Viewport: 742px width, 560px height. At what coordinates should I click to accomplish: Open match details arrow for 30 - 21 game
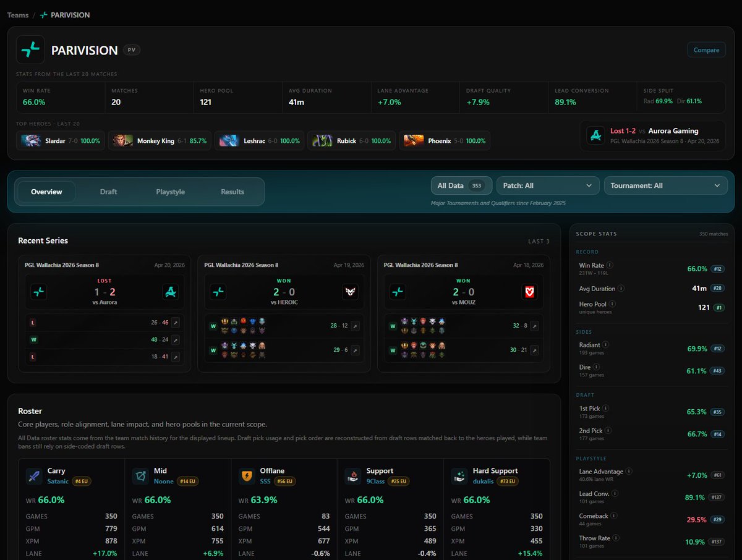(534, 350)
